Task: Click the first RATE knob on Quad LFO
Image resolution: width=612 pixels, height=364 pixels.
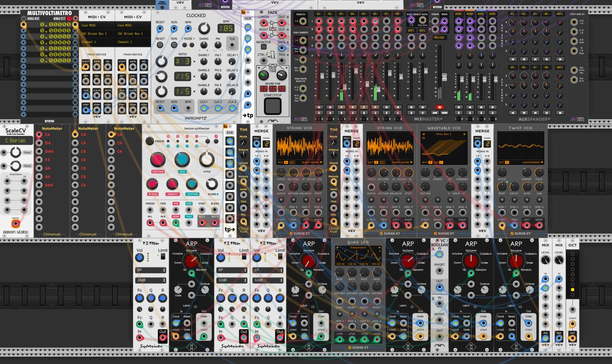Action: (x=340, y=272)
